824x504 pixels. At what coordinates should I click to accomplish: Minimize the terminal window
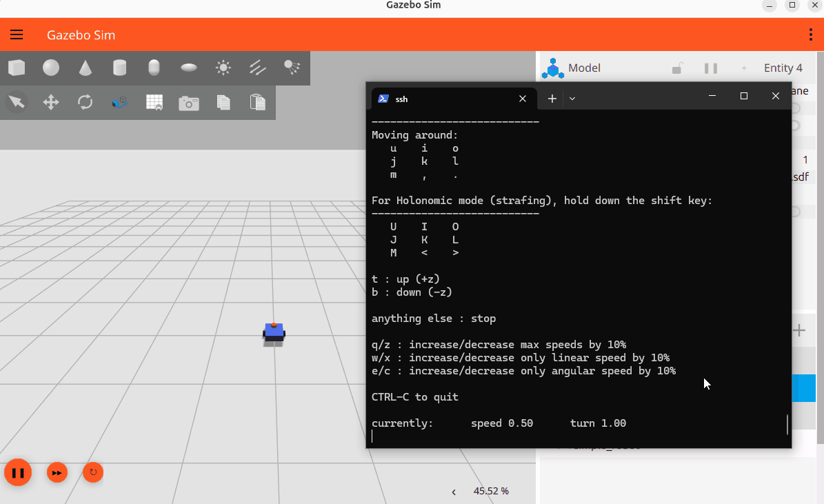(712, 96)
